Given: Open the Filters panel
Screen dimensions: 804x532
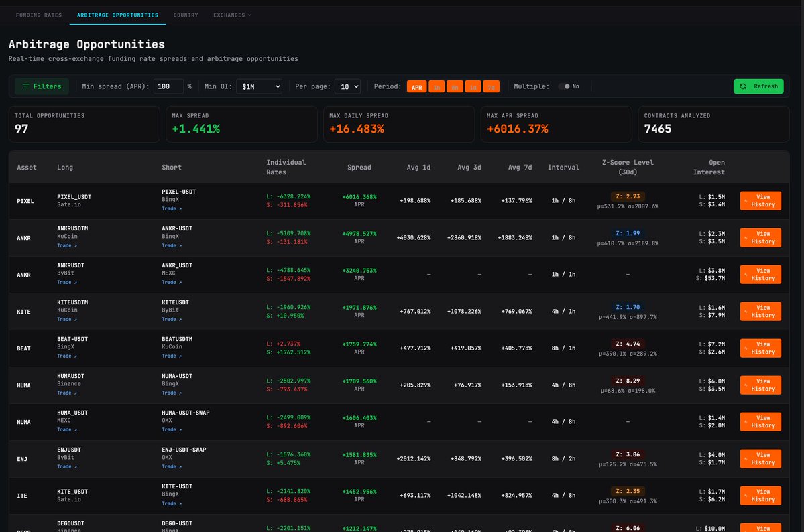Looking at the screenshot, I should click(42, 86).
